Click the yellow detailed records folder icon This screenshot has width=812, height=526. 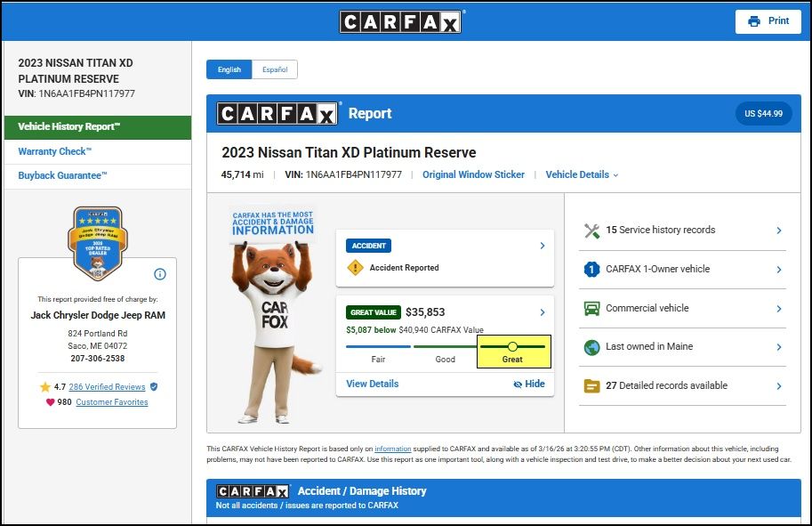[591, 386]
